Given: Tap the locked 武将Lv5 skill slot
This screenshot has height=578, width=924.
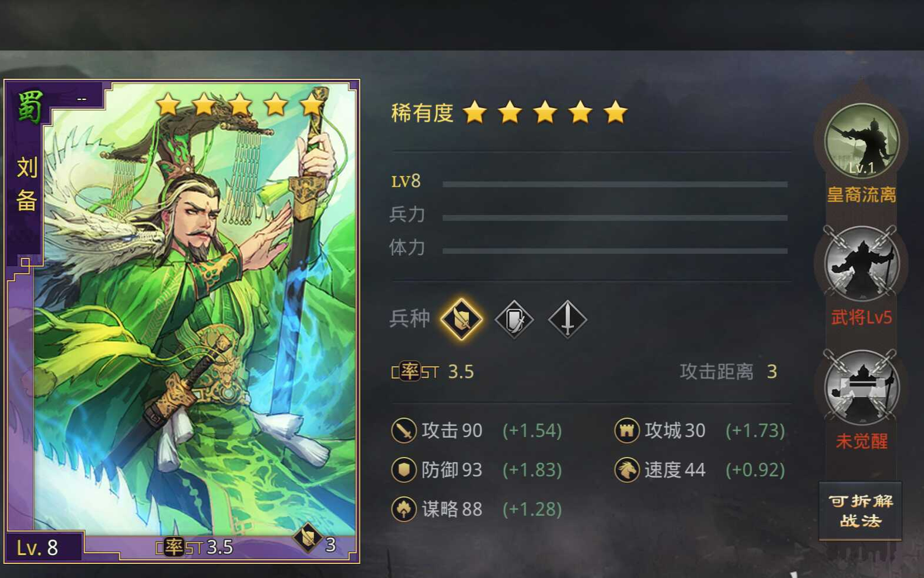Looking at the screenshot, I should pos(861,264).
